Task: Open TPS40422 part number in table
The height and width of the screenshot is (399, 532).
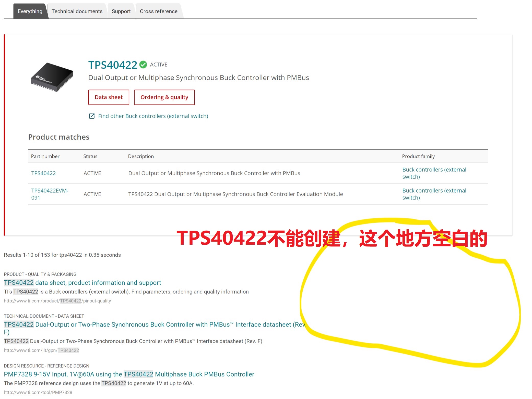Action: pos(43,173)
